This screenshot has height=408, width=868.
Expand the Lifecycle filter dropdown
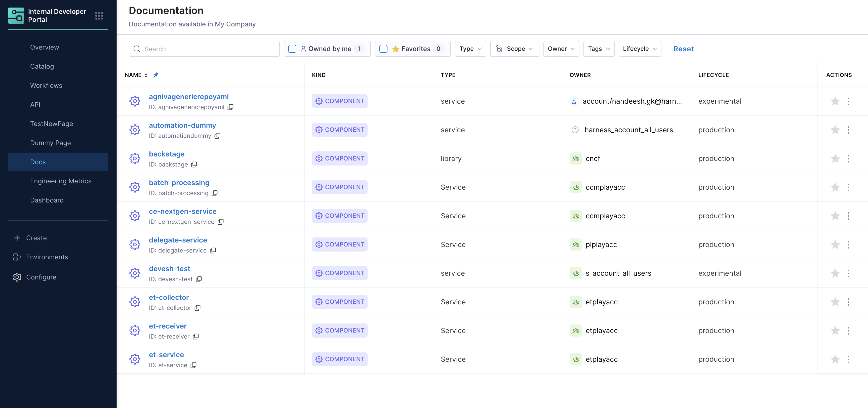(640, 49)
